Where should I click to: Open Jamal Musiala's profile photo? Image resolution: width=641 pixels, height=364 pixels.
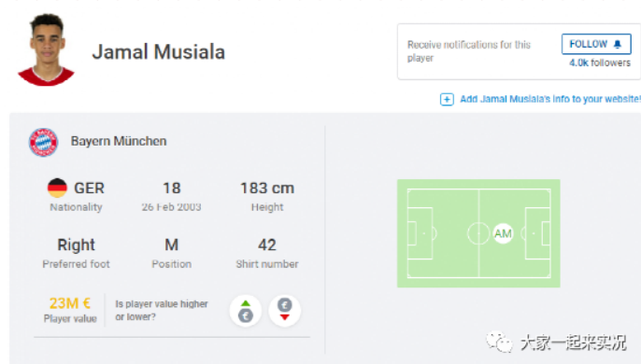coord(46,49)
